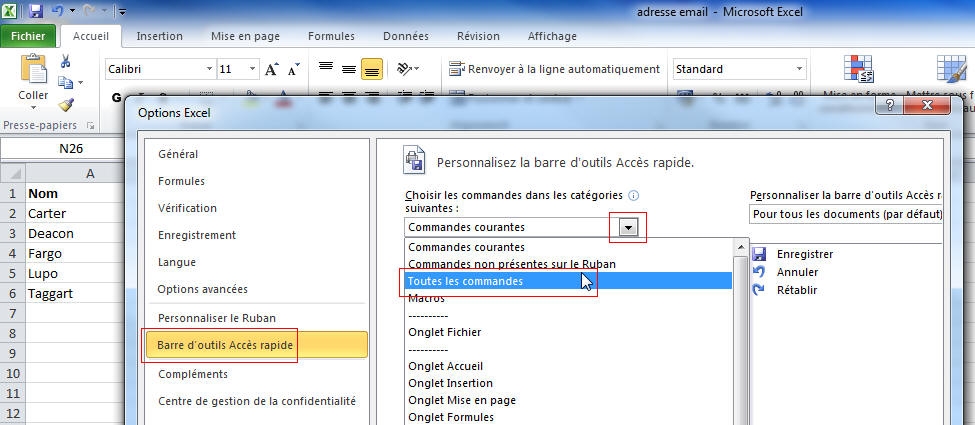Toggle bold G button in ribbon
Image resolution: width=975 pixels, height=425 pixels.
coord(116,98)
